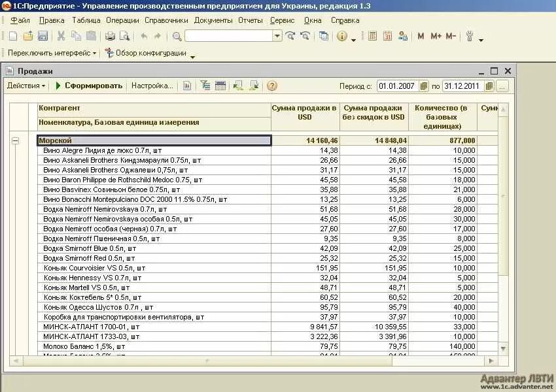Image resolution: width=556 pixels, height=392 pixels.
Task: Click the Print icon
Action: pyautogui.click(x=110, y=36)
